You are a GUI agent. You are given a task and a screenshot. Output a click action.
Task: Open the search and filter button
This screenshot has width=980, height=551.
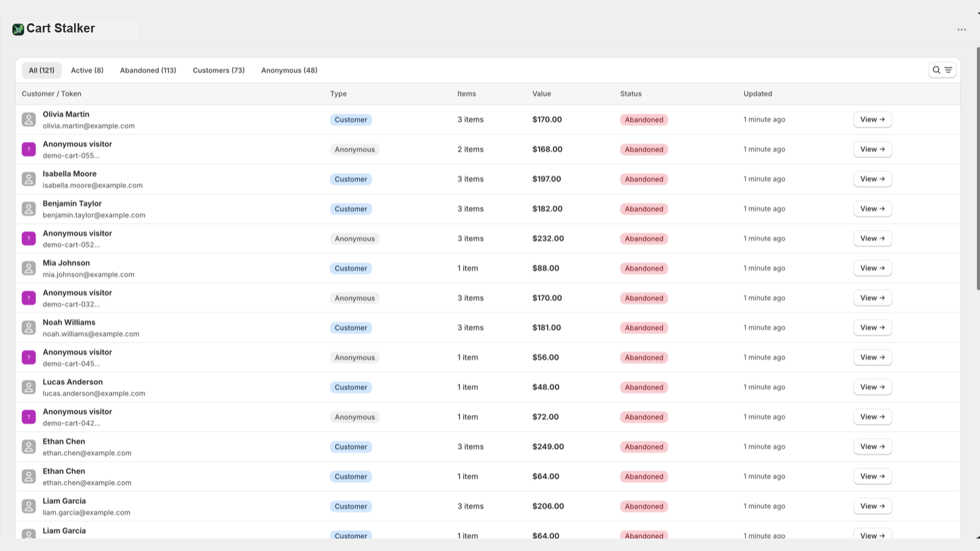(x=942, y=70)
